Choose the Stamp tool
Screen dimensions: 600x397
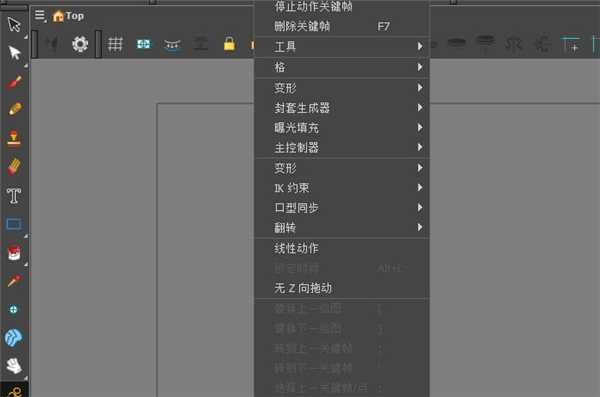pos(14,139)
